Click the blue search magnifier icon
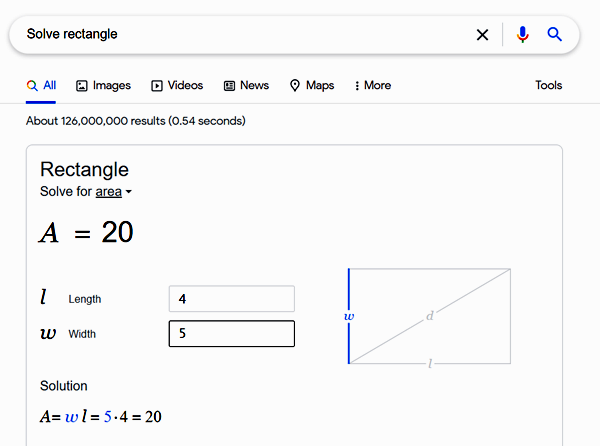The width and height of the screenshot is (600, 446). pos(555,35)
